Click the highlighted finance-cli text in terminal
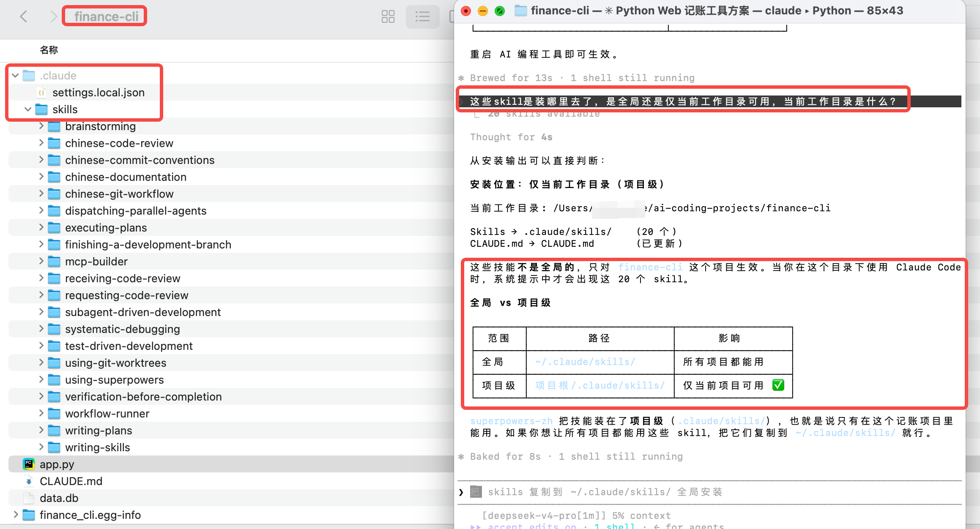Screen dimensions: 980x529 coord(650,267)
